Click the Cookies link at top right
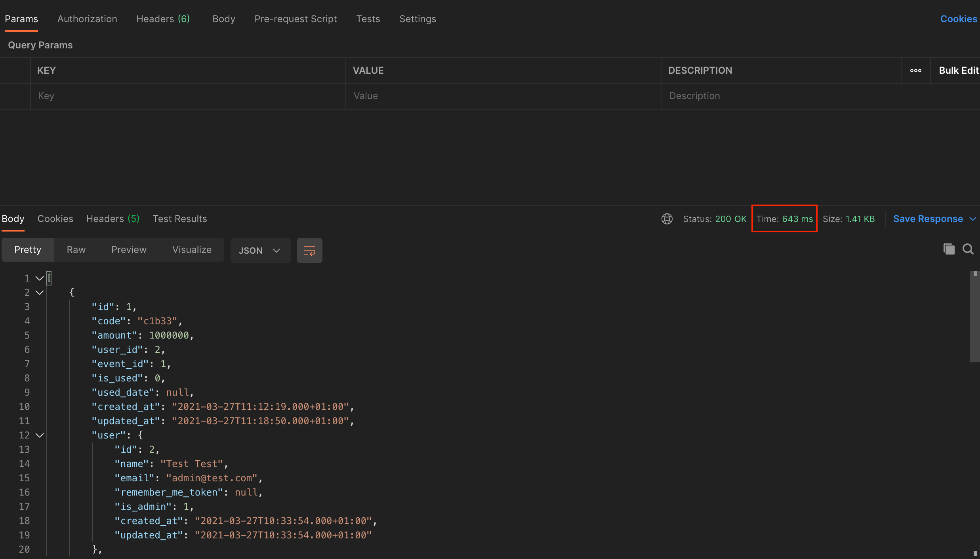This screenshot has width=980, height=559. pos(959,19)
